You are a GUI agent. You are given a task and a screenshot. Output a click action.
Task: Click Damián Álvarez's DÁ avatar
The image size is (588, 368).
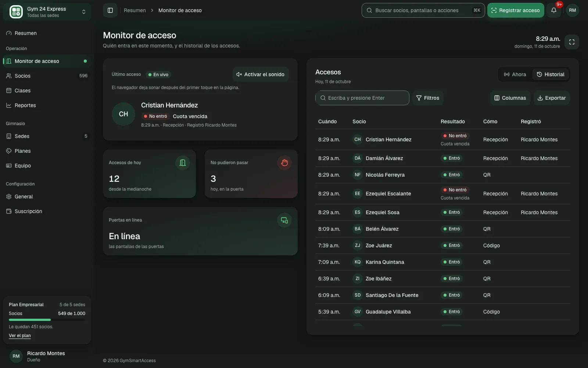(358, 158)
